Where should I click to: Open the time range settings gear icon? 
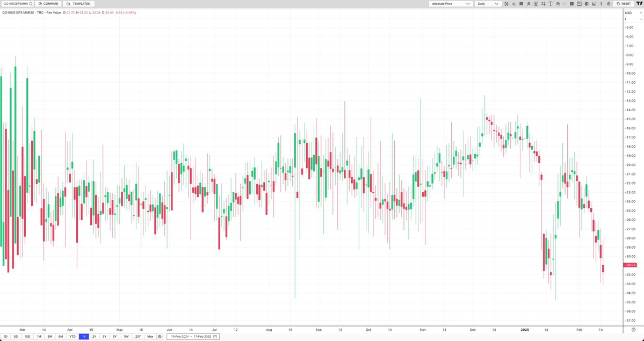(160, 337)
